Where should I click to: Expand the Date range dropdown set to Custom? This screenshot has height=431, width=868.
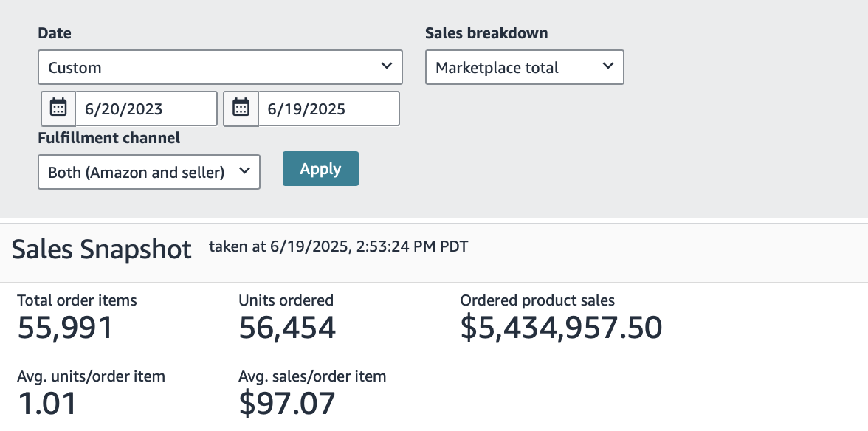[x=220, y=67]
